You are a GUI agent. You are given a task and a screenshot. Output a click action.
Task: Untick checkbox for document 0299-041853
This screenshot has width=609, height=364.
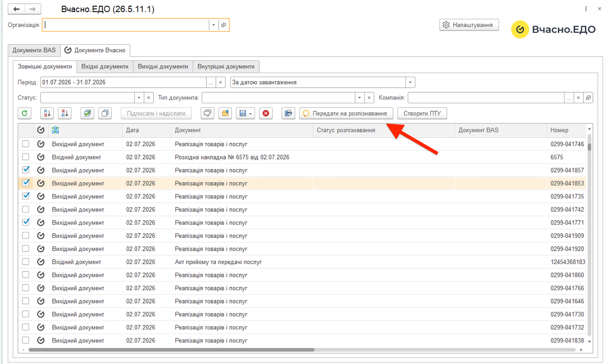pos(26,183)
